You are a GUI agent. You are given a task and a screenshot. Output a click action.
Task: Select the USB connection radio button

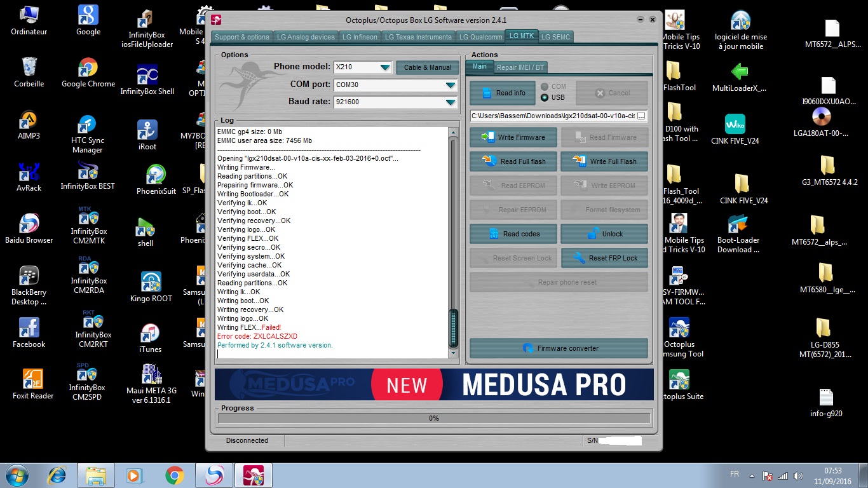click(x=545, y=97)
